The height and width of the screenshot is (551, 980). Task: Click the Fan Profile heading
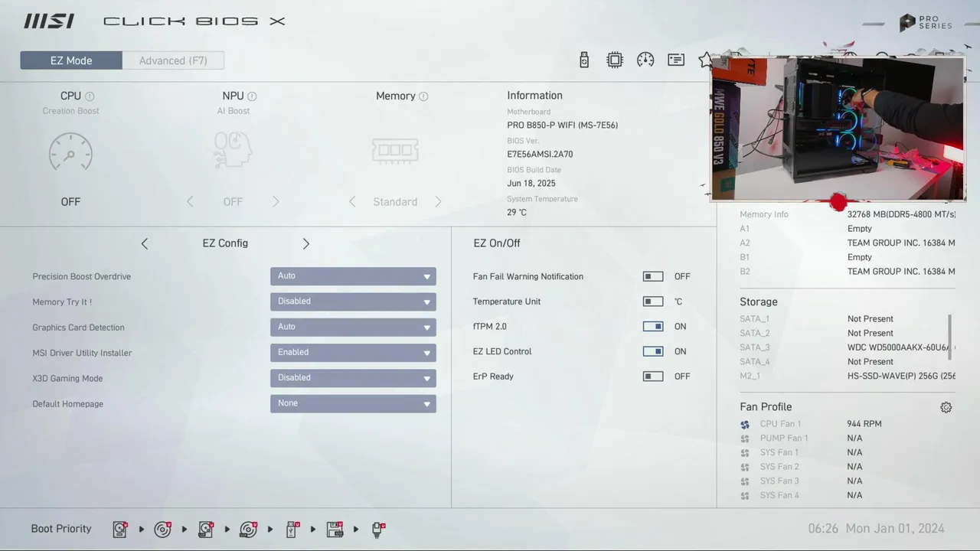coord(766,407)
